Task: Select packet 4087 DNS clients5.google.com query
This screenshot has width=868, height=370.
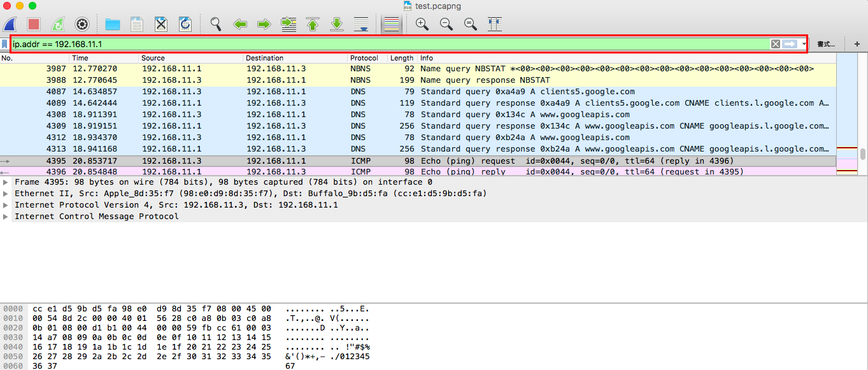Action: 417,92
